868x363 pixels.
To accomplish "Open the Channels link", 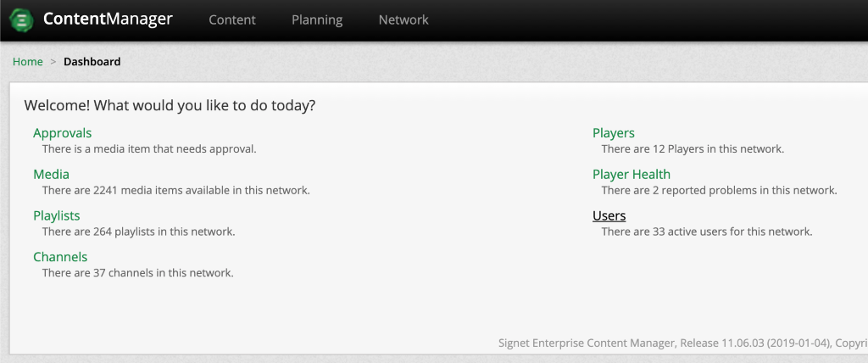I will [x=60, y=257].
